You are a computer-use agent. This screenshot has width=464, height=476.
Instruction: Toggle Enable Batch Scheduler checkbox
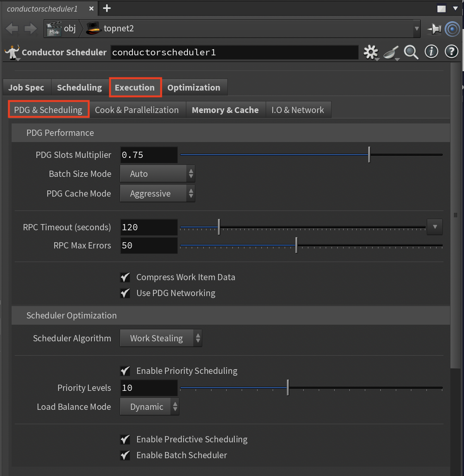point(125,455)
